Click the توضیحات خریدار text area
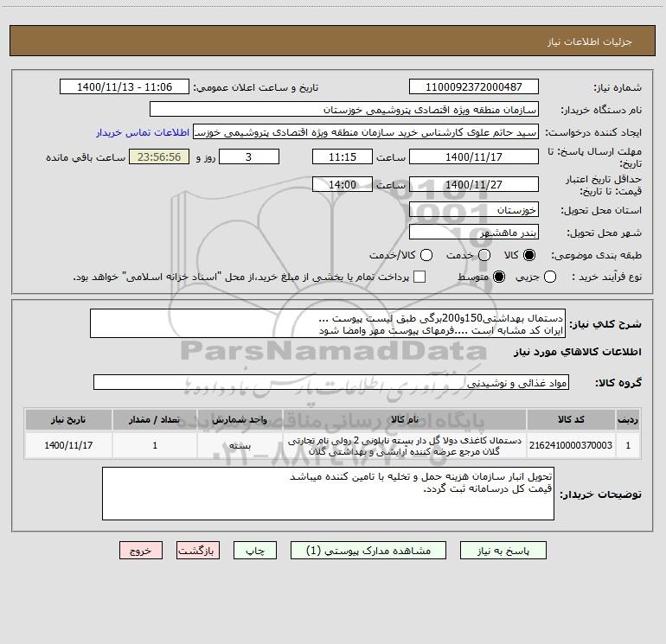 (328, 494)
